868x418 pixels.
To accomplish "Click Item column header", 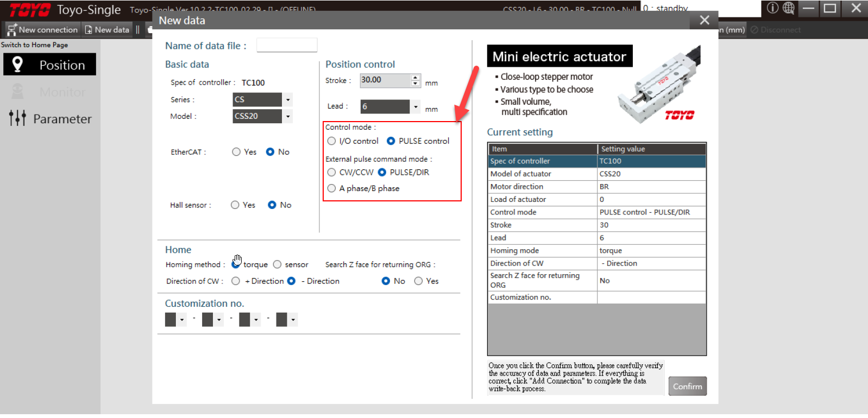I will point(543,149).
